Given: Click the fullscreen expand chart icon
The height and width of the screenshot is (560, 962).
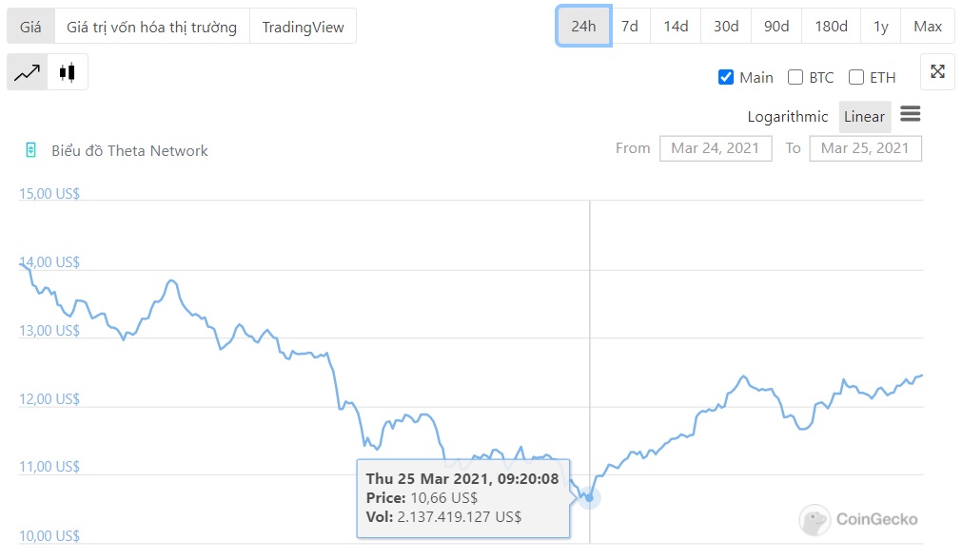Looking at the screenshot, I should (x=937, y=71).
